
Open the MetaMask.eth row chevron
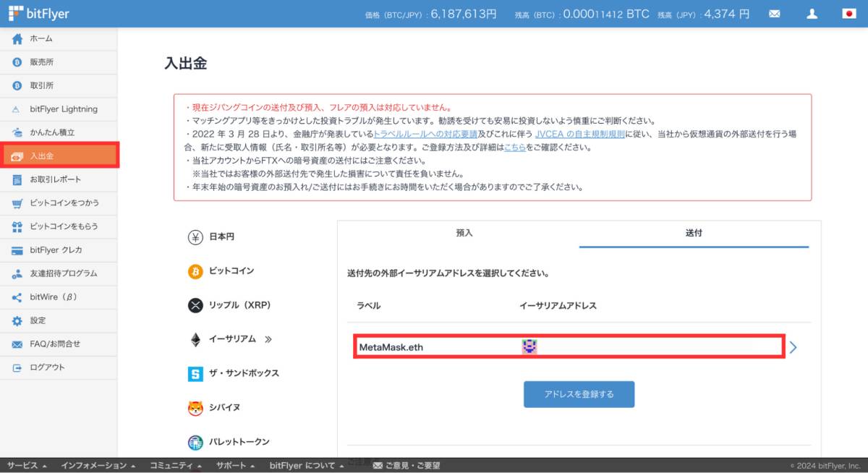tap(793, 347)
